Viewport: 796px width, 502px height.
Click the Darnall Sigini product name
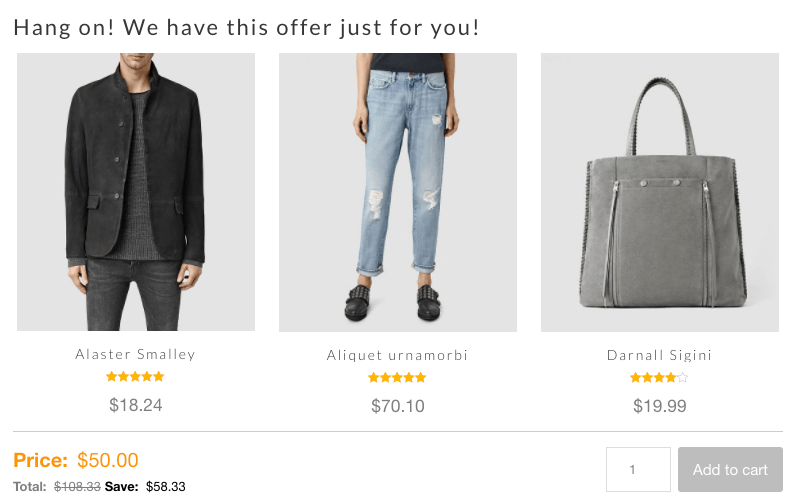pyautogui.click(x=659, y=355)
